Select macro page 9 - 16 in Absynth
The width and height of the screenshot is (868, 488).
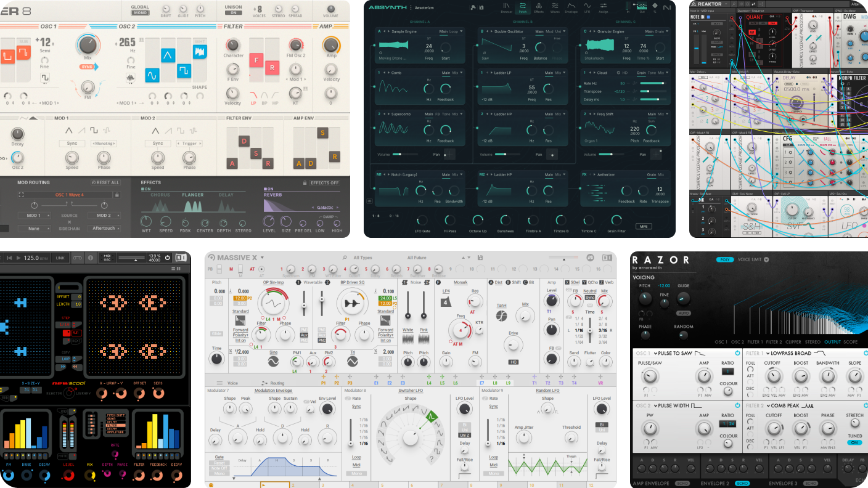tap(394, 216)
